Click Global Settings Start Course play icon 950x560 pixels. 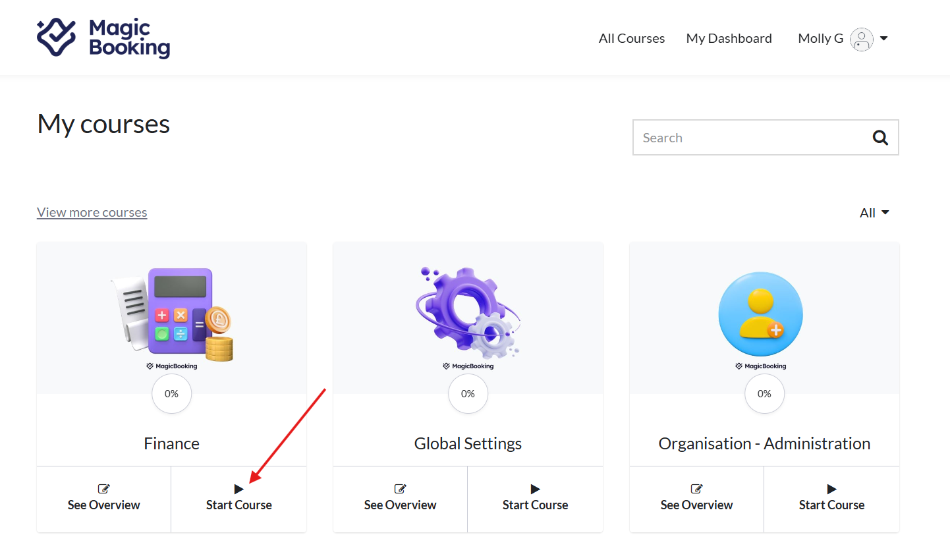tap(535, 489)
